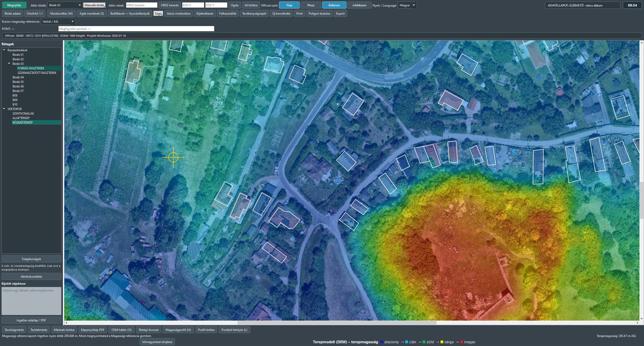
Task: Collapse the Blokk 03 tree node
Action: coord(9,64)
